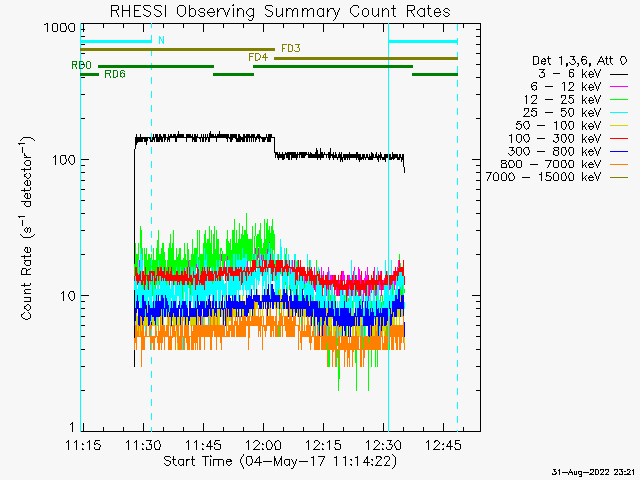This screenshot has height=480, width=640.
Task: Click the orange line swatch for 800 - 7000 keV
Action: (619, 164)
